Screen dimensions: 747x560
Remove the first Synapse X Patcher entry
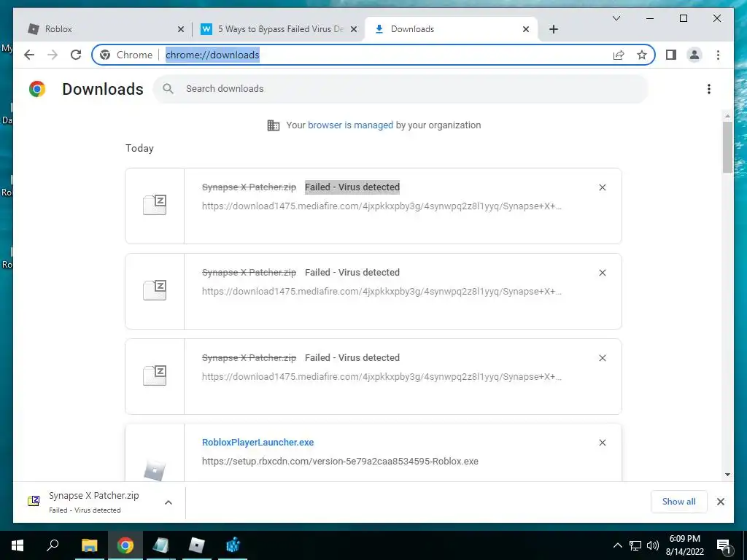coord(602,187)
